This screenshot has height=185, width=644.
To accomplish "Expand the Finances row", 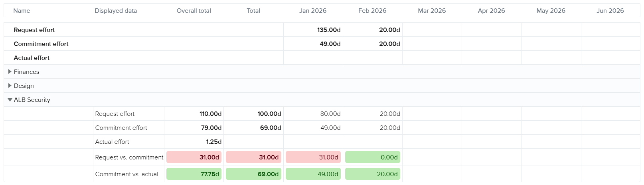I will pos(10,72).
